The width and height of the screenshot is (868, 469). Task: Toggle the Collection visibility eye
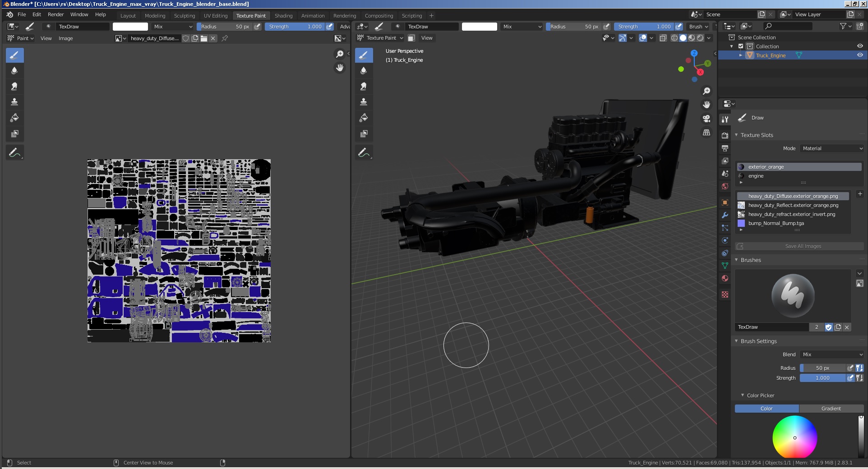(x=860, y=46)
